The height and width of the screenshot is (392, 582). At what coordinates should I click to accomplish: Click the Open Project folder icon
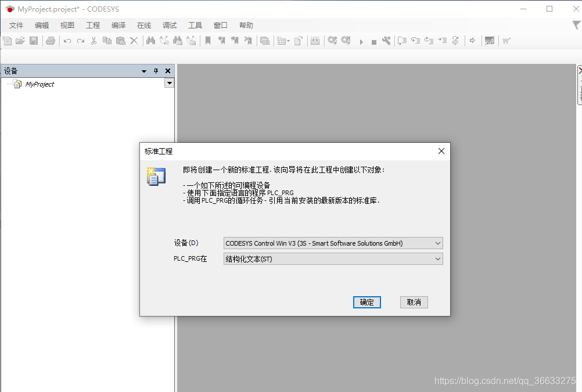(20, 41)
